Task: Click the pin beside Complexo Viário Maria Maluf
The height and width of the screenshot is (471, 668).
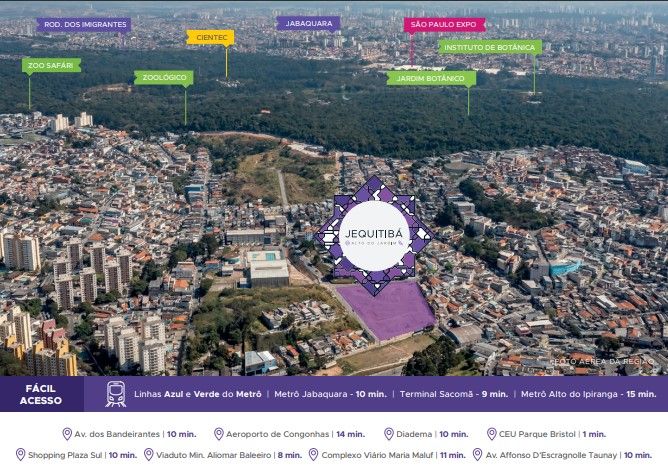Action: point(314,454)
